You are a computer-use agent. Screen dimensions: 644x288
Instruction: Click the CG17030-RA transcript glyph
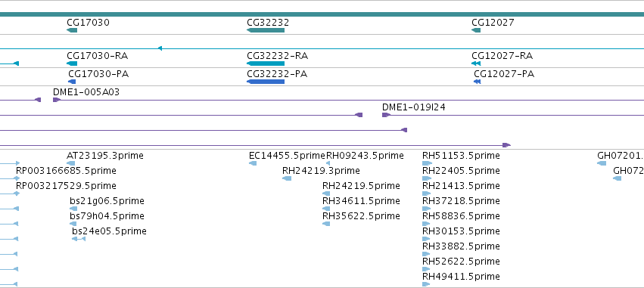(72, 63)
